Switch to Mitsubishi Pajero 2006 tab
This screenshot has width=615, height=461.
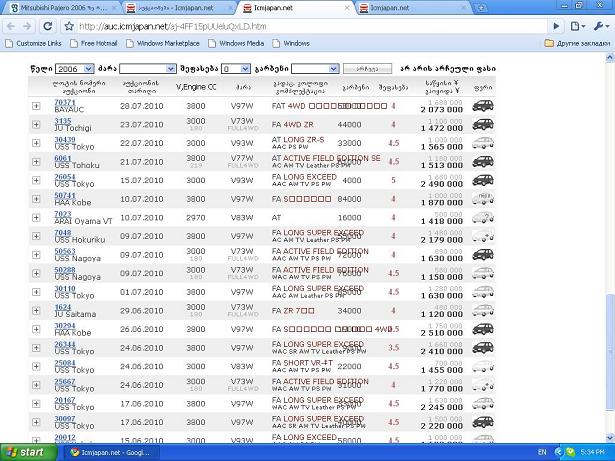point(63,8)
